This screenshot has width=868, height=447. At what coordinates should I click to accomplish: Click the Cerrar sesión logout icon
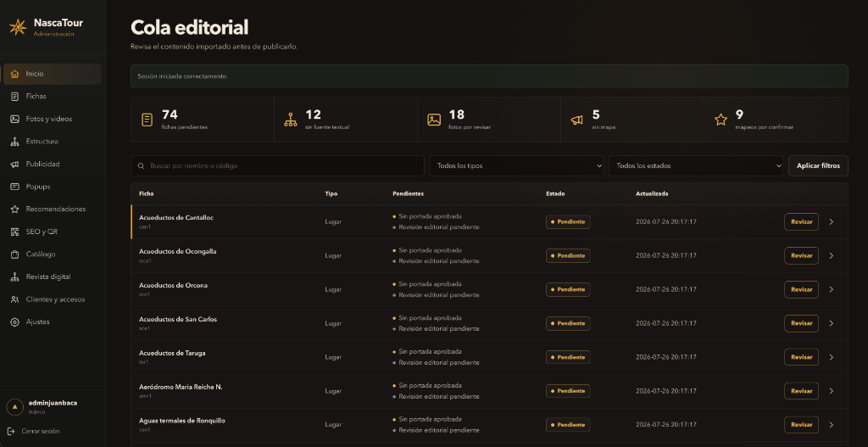tap(11, 431)
